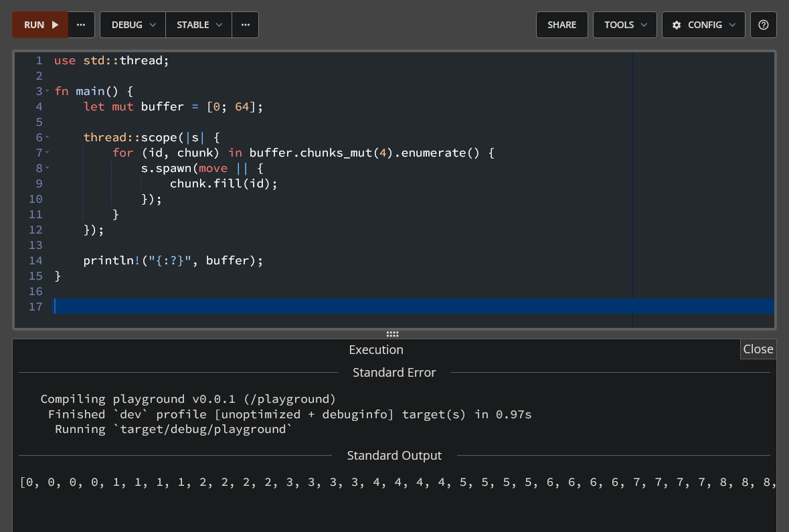Fold the thread::scope block on line 6
Screen dimensions: 789x532
(48, 137)
